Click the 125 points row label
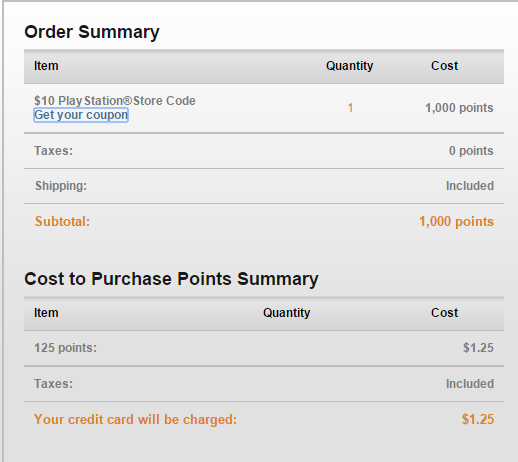518x462 pixels. click(x=65, y=348)
